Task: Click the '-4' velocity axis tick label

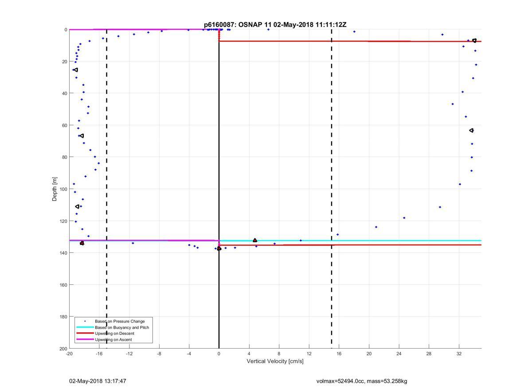Action: [189, 354]
